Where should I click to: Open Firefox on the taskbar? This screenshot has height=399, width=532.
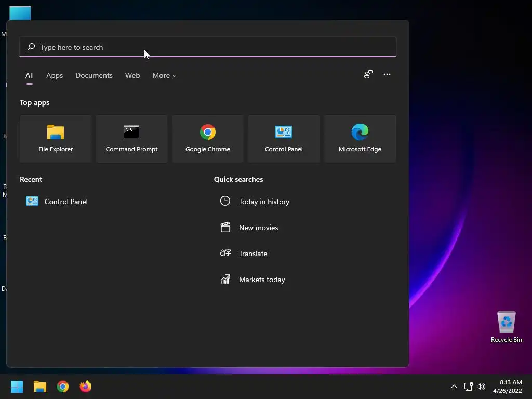coord(86,387)
